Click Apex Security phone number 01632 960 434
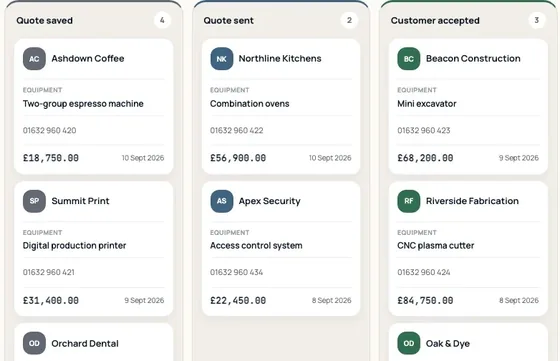Screen dimensions: 560x361 coord(236,272)
